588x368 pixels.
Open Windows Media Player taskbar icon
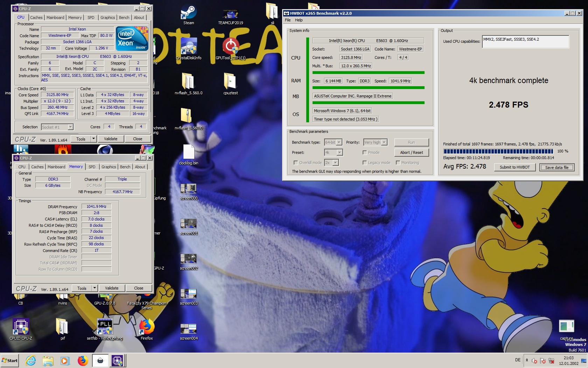point(65,360)
